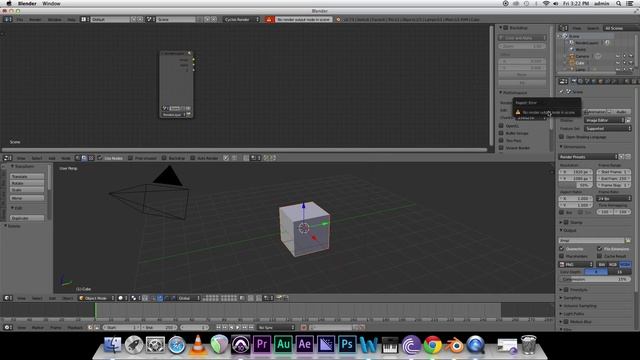640x360 pixels.
Task: Open the No Sync dropdown in timeline
Action: (276, 327)
